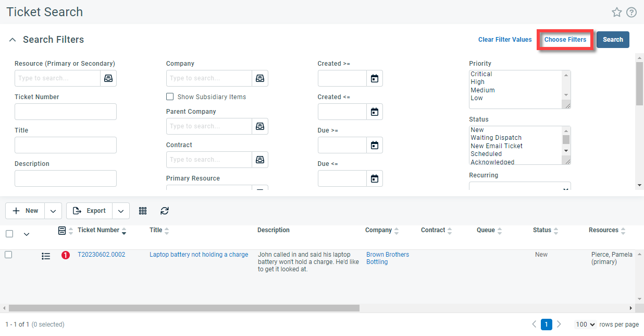Collapse the Search Filters section
Viewport: 644px width, 336px height.
tap(12, 40)
